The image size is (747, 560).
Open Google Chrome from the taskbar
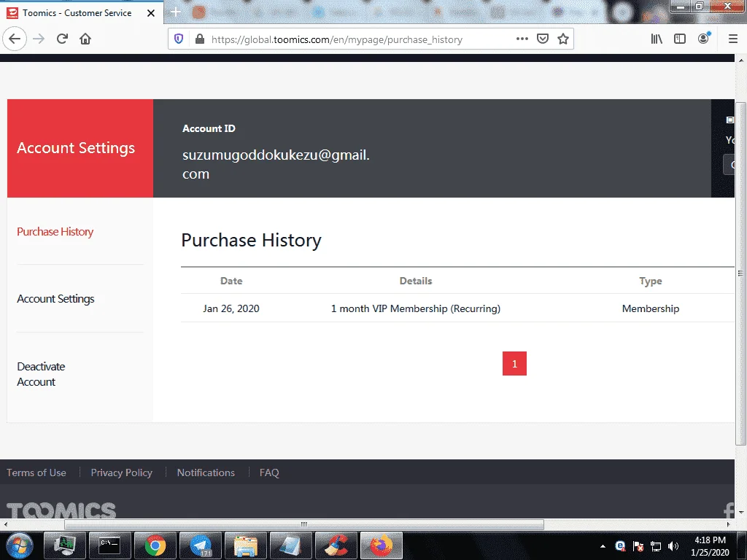[x=155, y=545]
